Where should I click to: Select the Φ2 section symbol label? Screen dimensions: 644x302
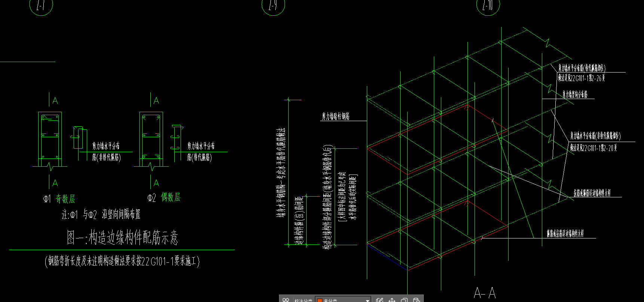(x=151, y=198)
